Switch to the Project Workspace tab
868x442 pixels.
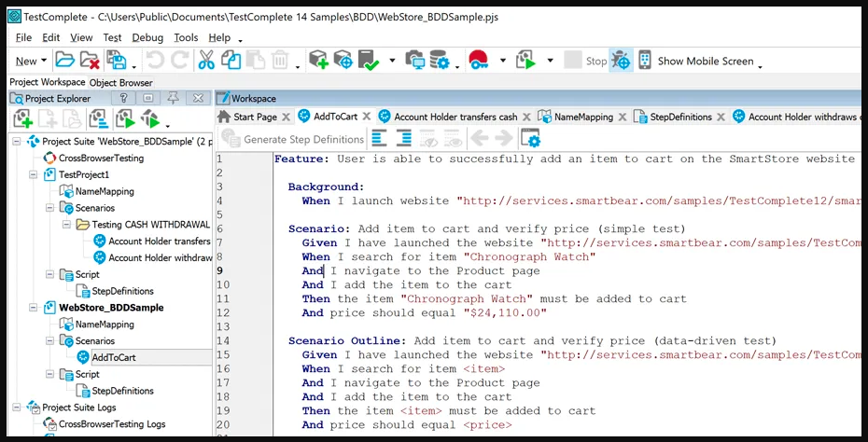pyautogui.click(x=48, y=82)
